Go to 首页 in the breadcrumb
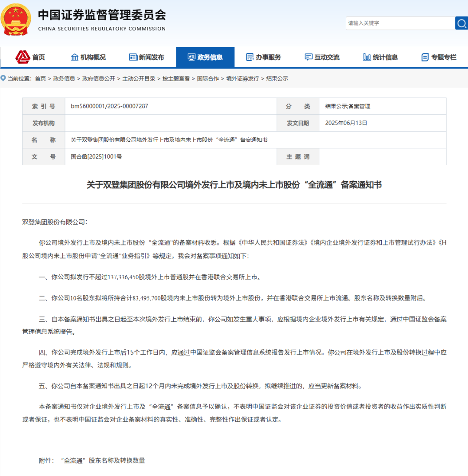 click(x=40, y=78)
